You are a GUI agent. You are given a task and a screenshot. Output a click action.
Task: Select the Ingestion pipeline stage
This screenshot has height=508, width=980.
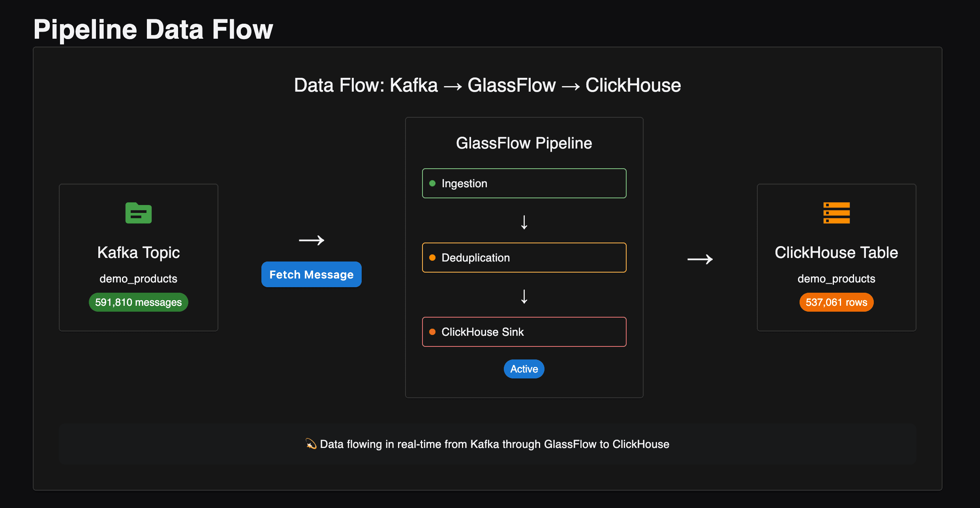(524, 183)
